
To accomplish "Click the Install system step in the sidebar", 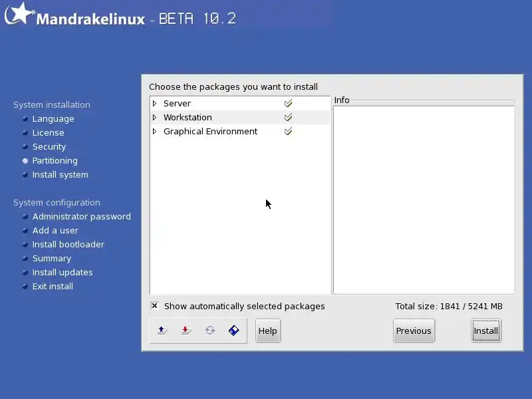I will (x=60, y=174).
